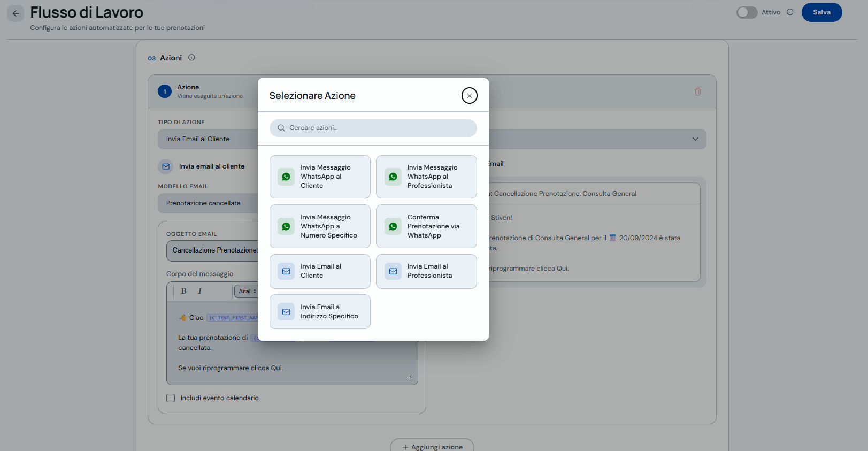Choose Invia Email al Cliente option
The height and width of the screenshot is (451, 868).
click(320, 271)
